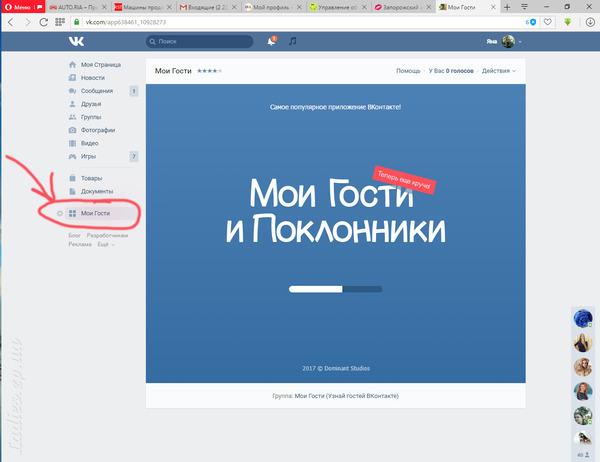This screenshot has width=600, height=462.
Task: Click the Разработчикам footer link
Action: [107, 235]
